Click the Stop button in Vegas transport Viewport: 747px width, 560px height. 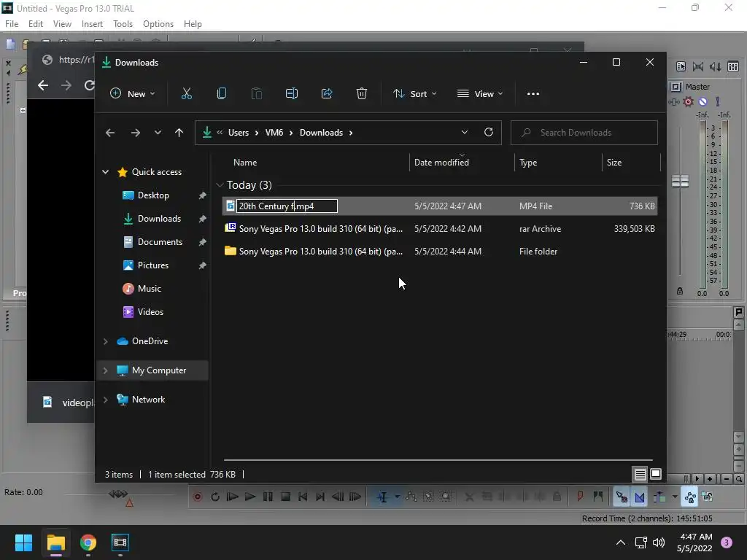tap(285, 497)
